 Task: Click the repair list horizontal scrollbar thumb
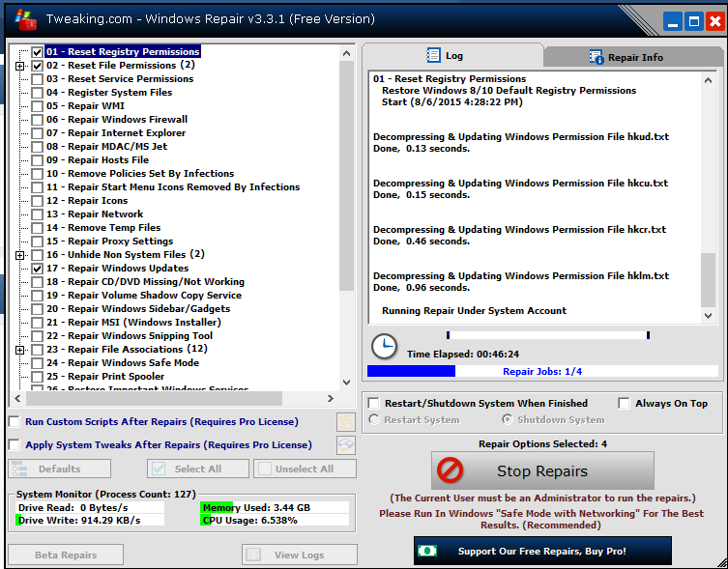[154, 398]
